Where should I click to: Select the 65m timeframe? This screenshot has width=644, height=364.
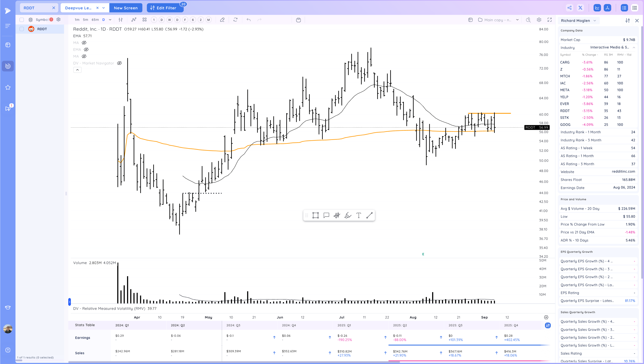(95, 20)
